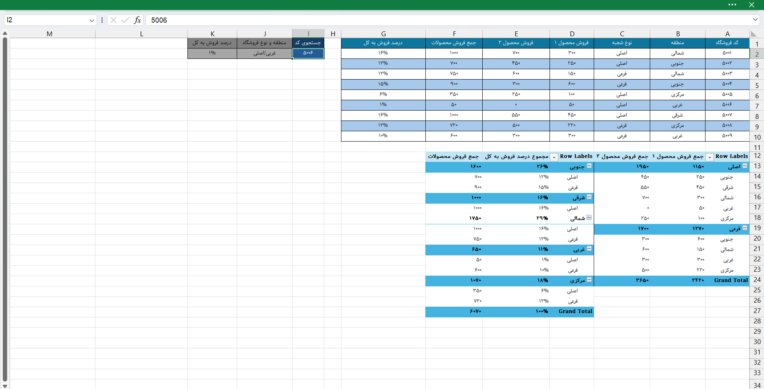
Task: Click the کد فروشگاه header in A1
Action: pos(727,43)
